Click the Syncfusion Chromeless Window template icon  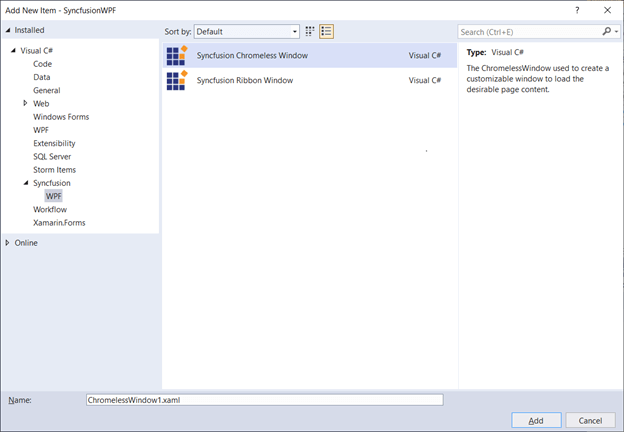click(x=177, y=56)
